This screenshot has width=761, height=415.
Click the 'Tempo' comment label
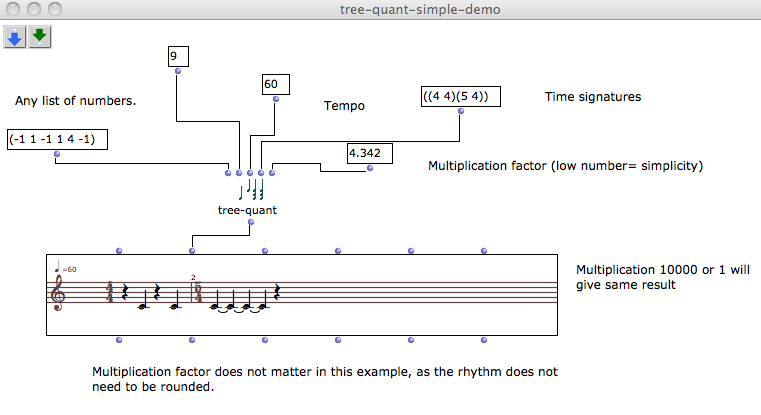[345, 105]
